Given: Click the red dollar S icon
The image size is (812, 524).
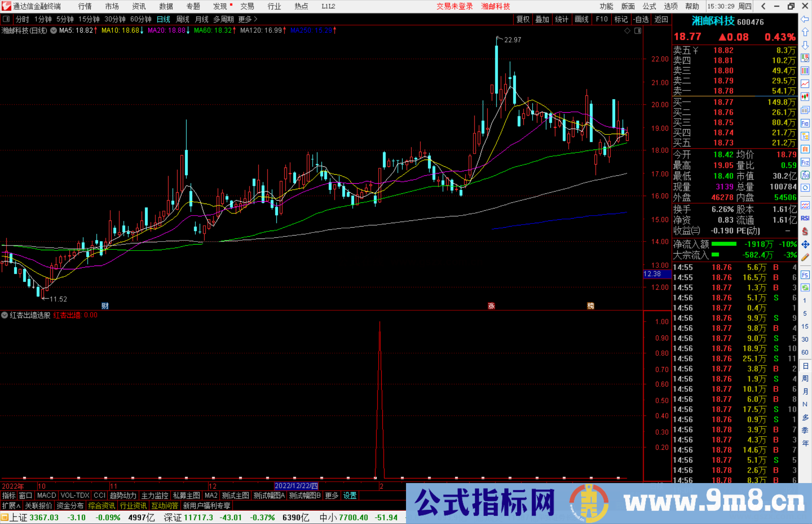Looking at the screenshot, I should click(805, 231).
